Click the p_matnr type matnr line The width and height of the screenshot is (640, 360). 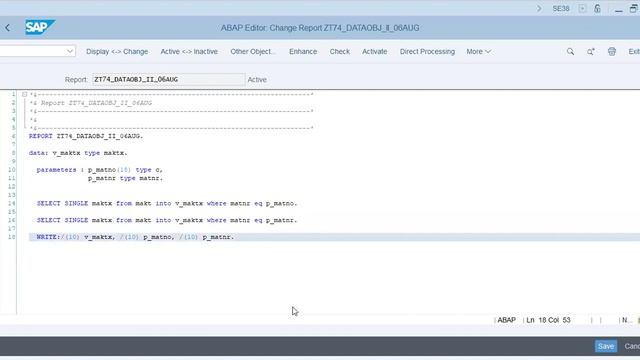(x=125, y=178)
